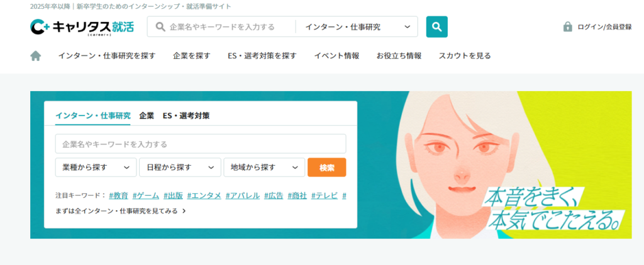644x265 pixels.
Task: Open イベント情報 in the navigation menu
Action: (x=336, y=56)
